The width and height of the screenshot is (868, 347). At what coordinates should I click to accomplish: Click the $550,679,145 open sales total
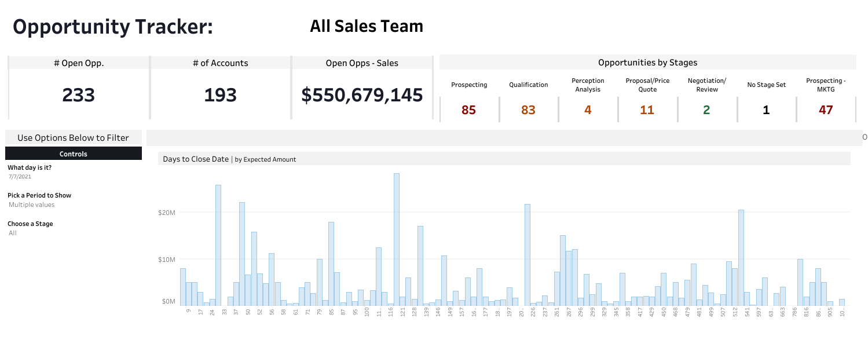click(x=362, y=96)
